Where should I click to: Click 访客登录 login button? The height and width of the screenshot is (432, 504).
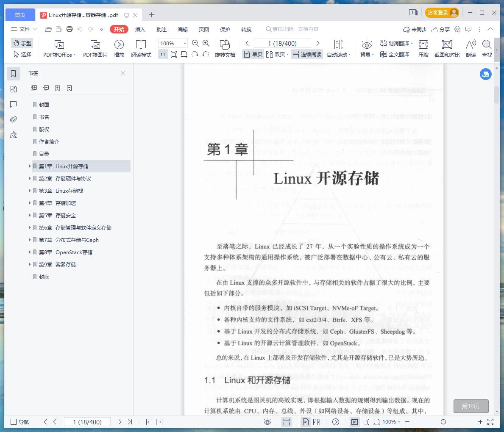point(442,13)
